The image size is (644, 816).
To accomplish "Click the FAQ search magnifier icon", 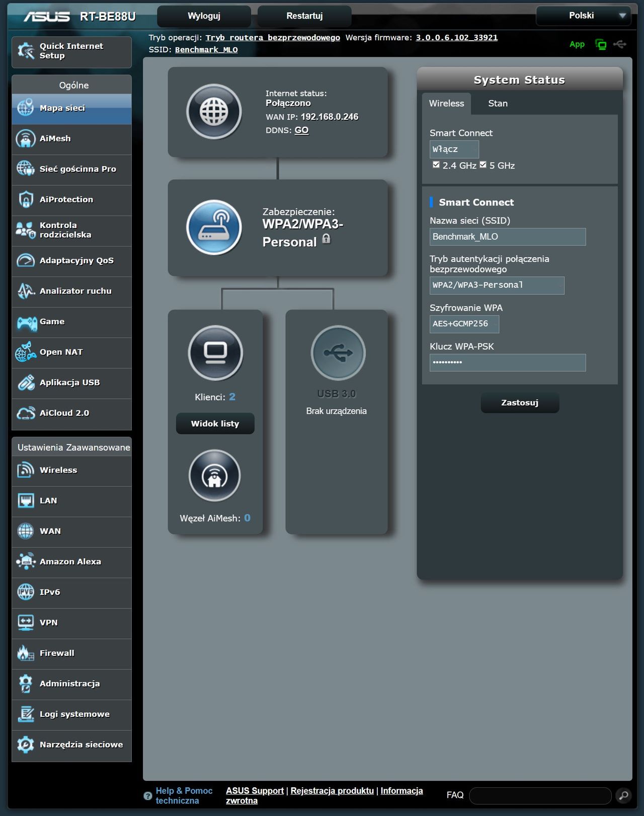I will click(623, 795).
